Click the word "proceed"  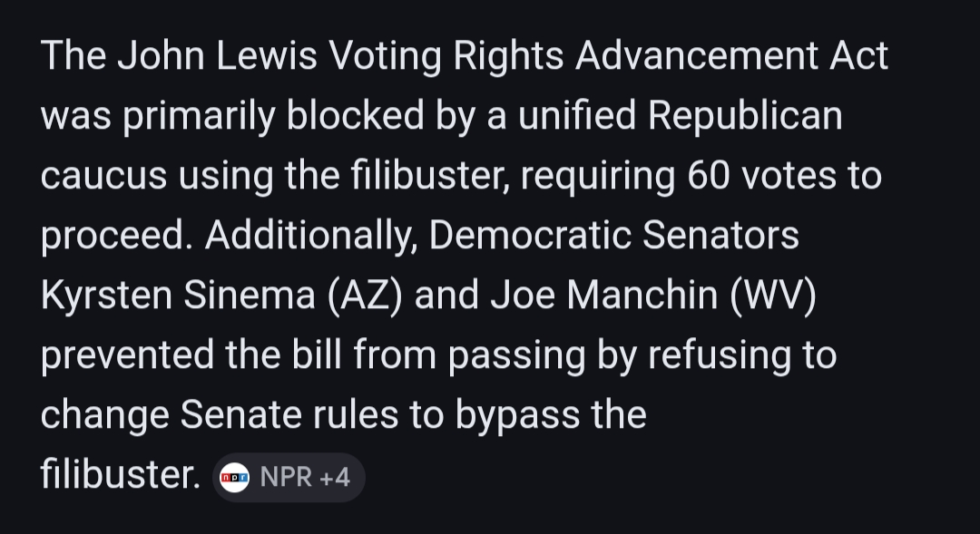[112, 236]
